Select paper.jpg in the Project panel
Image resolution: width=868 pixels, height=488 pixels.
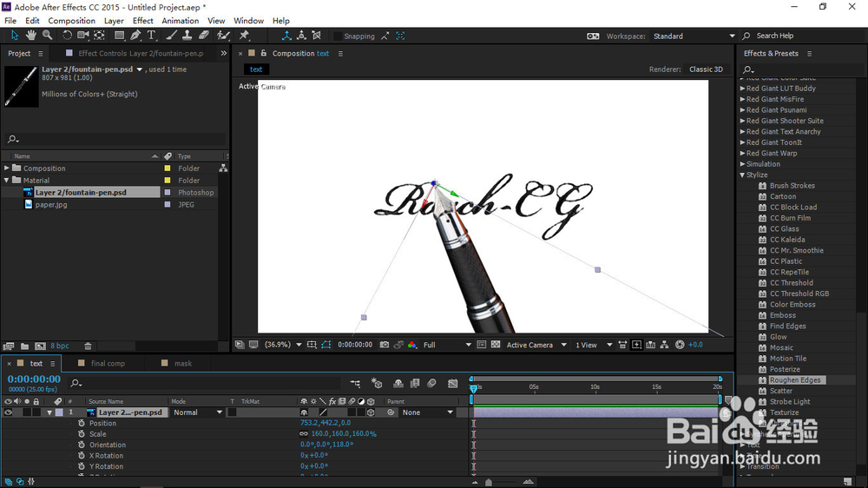coord(51,204)
